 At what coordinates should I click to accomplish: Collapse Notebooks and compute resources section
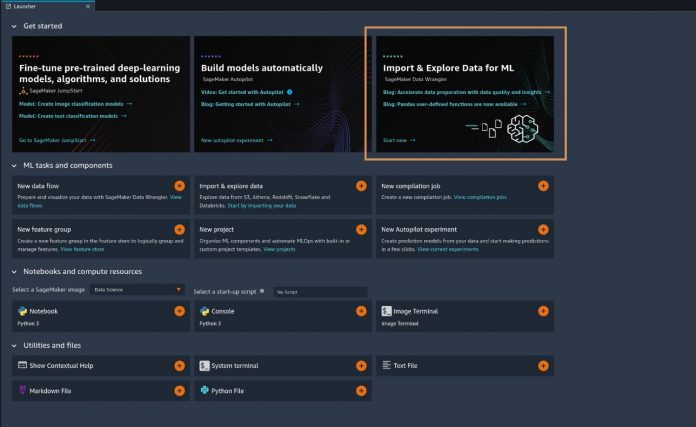click(x=14, y=272)
